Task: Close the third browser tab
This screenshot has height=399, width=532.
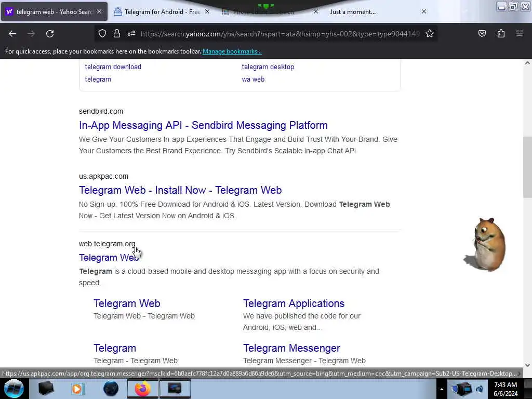Action: coord(316,11)
